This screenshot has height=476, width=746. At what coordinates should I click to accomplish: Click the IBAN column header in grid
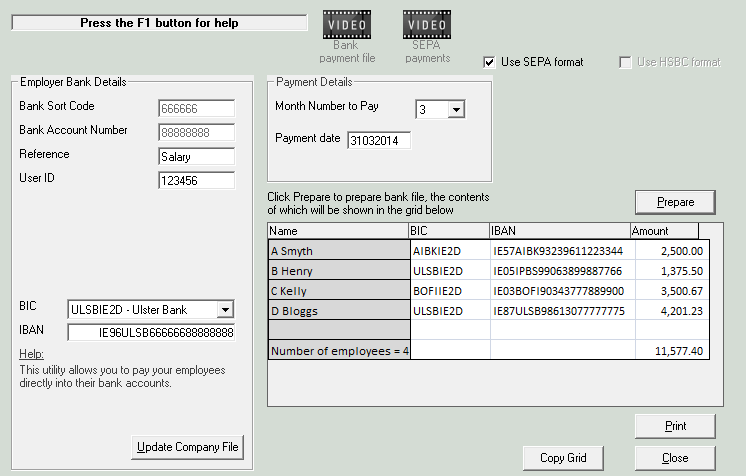[560, 231]
